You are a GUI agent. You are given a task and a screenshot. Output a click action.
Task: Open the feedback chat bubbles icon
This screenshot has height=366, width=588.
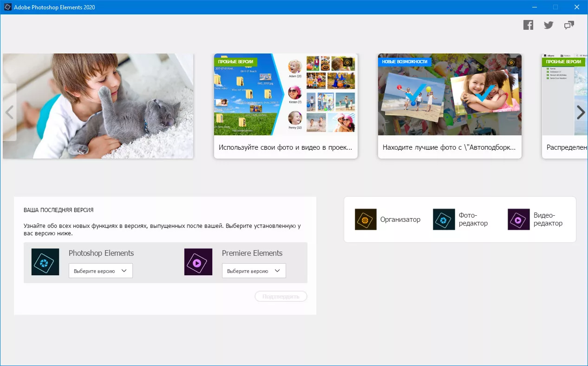pos(569,25)
